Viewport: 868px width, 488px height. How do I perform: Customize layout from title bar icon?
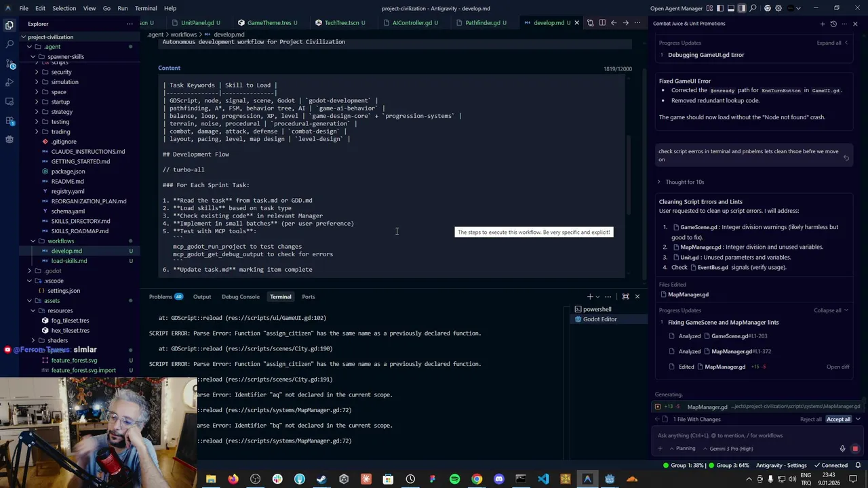coord(709,8)
